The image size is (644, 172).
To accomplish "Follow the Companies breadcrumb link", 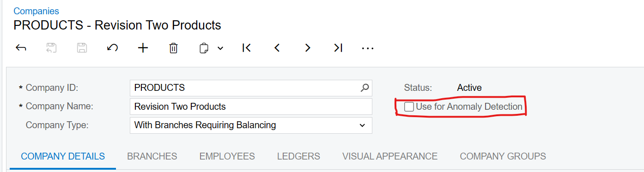I will coord(36,11).
